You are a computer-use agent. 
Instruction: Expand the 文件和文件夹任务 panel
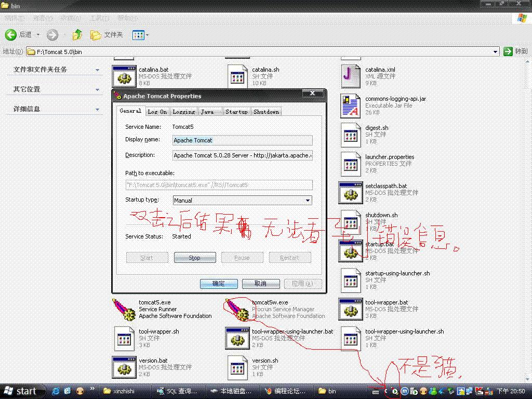coord(97,70)
